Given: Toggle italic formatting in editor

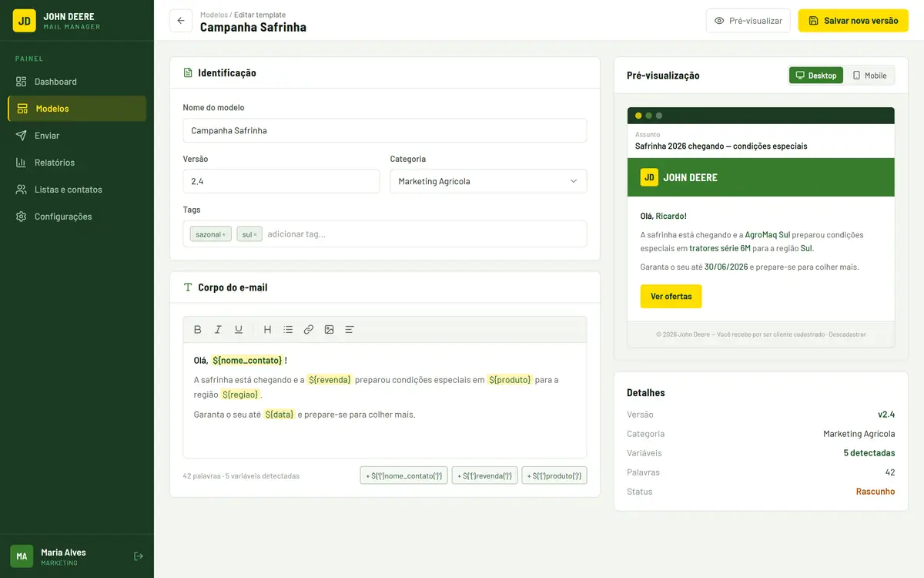Looking at the screenshot, I should coord(218,329).
